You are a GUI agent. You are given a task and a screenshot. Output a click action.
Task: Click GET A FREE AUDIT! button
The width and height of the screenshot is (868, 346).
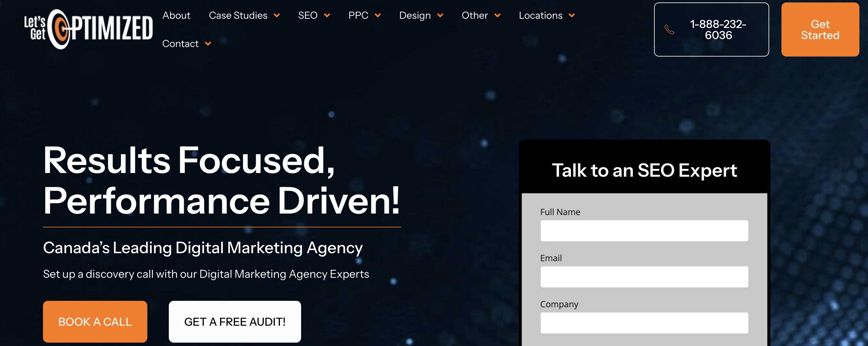point(234,321)
